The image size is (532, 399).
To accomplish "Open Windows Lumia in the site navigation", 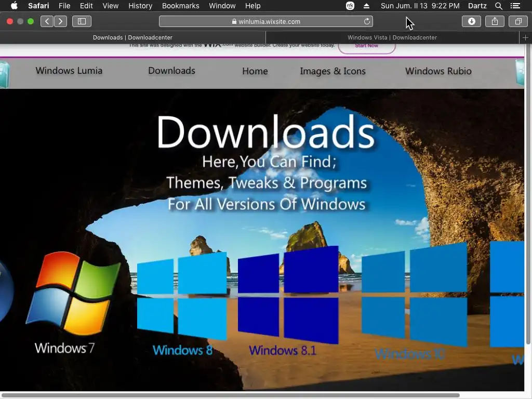I will coord(69,71).
